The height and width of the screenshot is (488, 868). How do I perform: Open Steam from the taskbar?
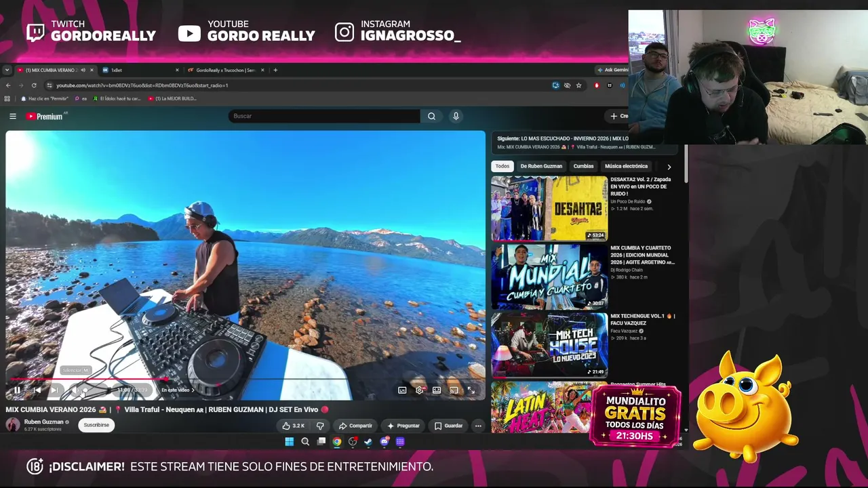[x=368, y=442]
